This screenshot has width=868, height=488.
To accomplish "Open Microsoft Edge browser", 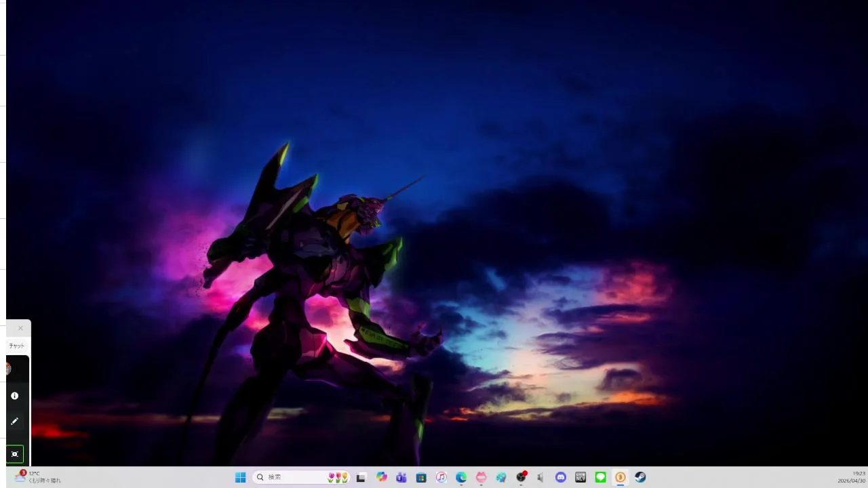I will click(461, 477).
